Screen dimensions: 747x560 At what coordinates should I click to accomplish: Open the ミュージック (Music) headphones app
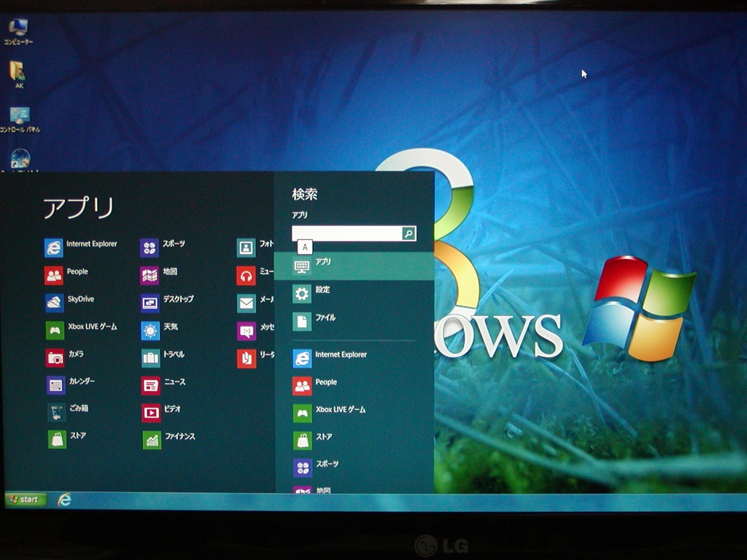(255, 275)
